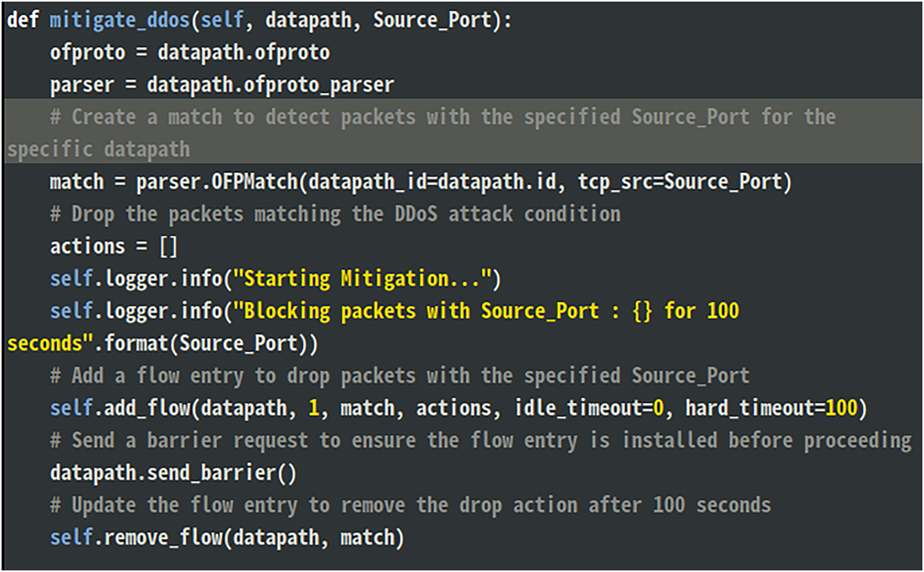Click the ofproto variable being assigned

tap(87, 53)
